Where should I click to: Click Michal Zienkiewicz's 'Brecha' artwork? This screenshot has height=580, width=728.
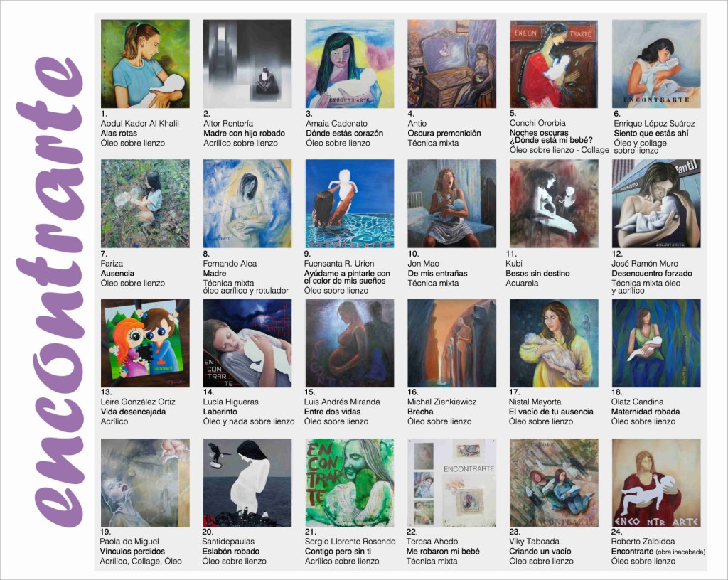451,343
